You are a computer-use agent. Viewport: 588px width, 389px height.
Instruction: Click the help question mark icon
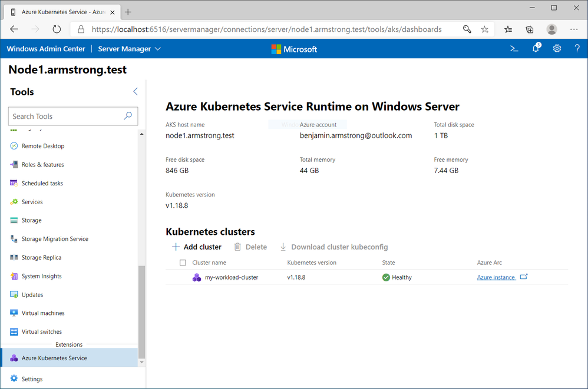click(x=577, y=49)
